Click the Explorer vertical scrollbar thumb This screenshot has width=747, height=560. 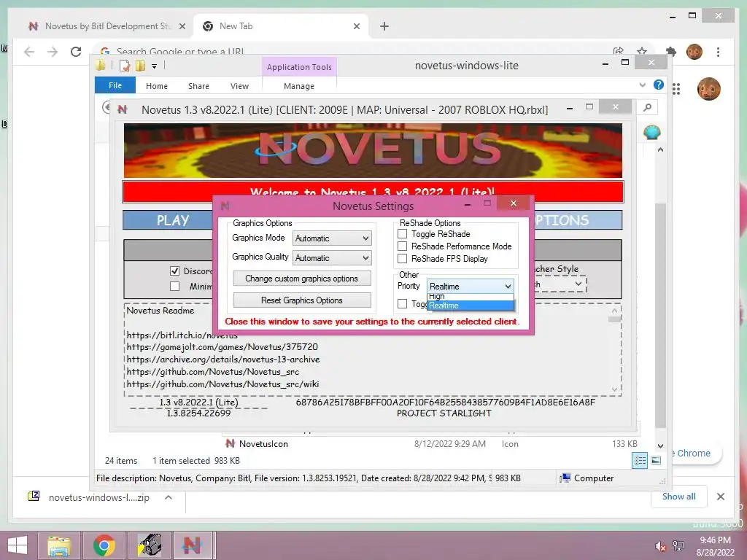pos(659,314)
